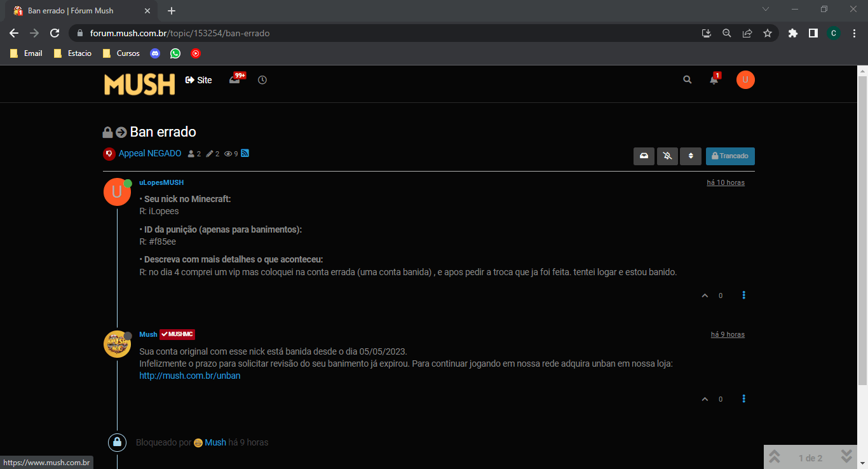Open the tab search chevron in title bar
This screenshot has width=868, height=469.
[766, 9]
